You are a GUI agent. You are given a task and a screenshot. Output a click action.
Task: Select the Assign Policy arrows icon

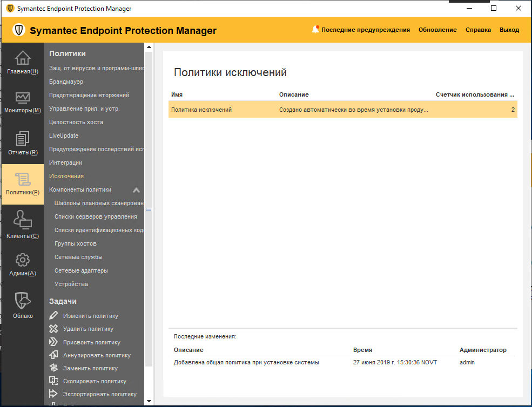coord(52,342)
